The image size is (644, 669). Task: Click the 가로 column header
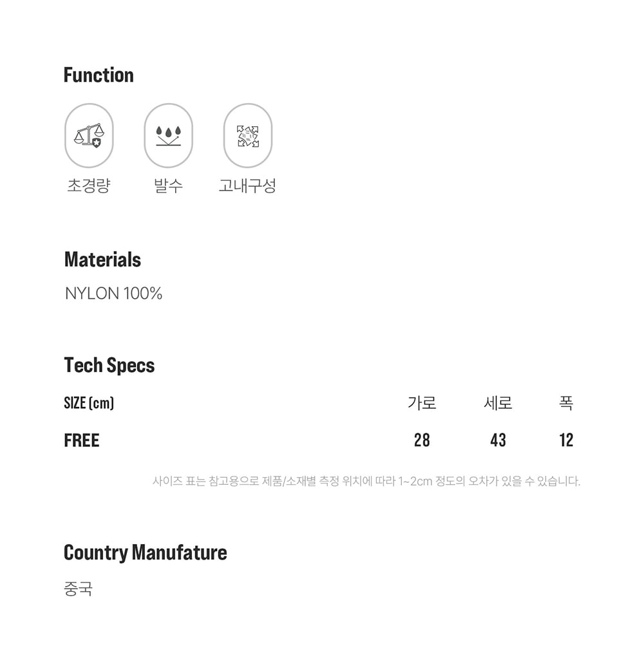click(422, 403)
